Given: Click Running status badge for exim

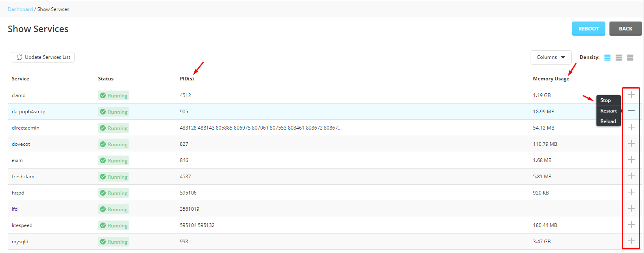Looking at the screenshot, I should [x=113, y=160].
